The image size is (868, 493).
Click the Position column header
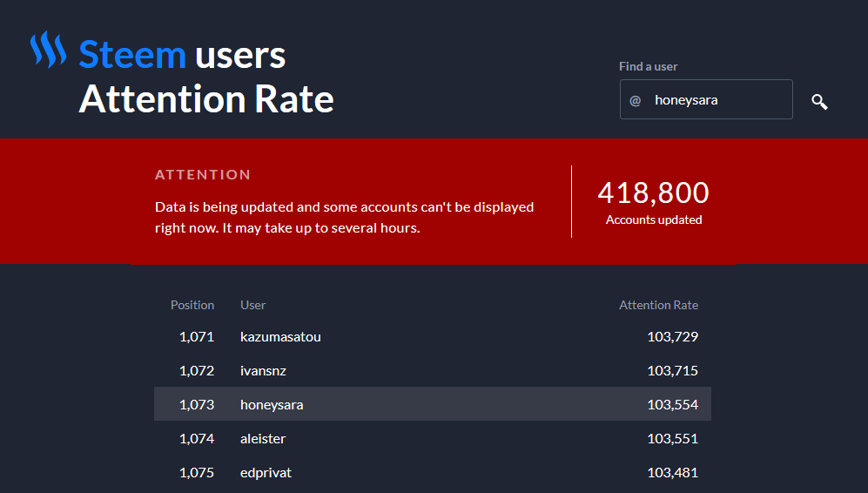(192, 305)
